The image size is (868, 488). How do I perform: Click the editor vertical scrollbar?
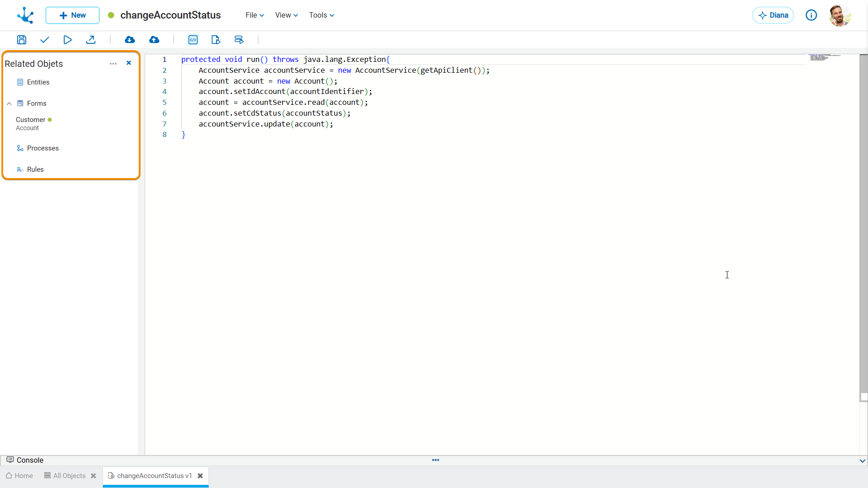[863, 226]
